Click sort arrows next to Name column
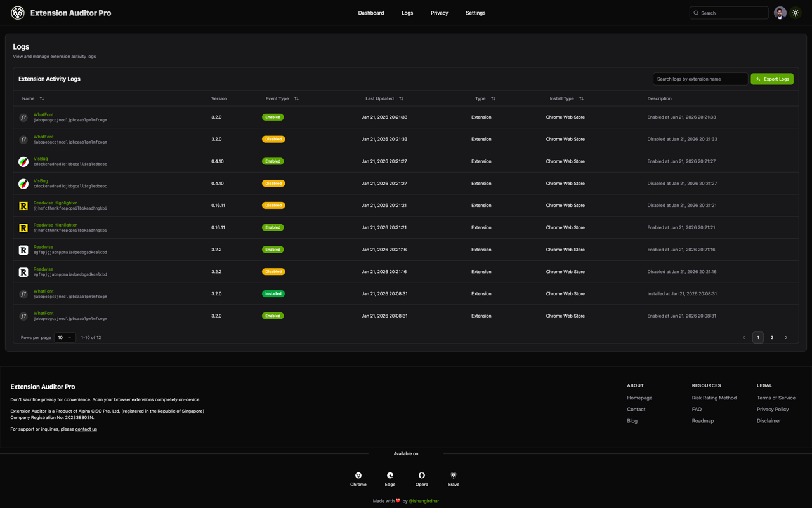This screenshot has height=508, width=812. 42,98
